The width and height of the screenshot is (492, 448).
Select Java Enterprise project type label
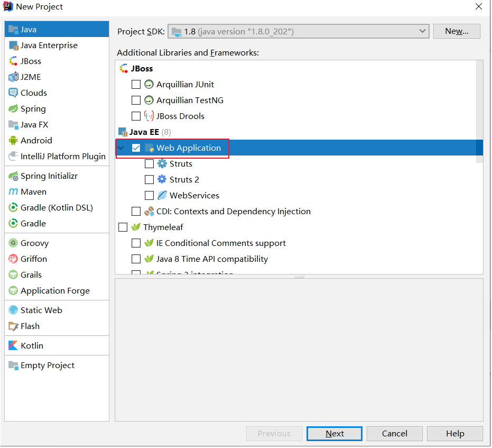[49, 45]
